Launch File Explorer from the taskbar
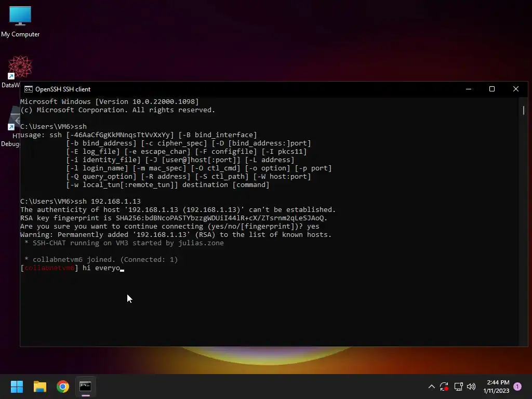 (x=39, y=387)
